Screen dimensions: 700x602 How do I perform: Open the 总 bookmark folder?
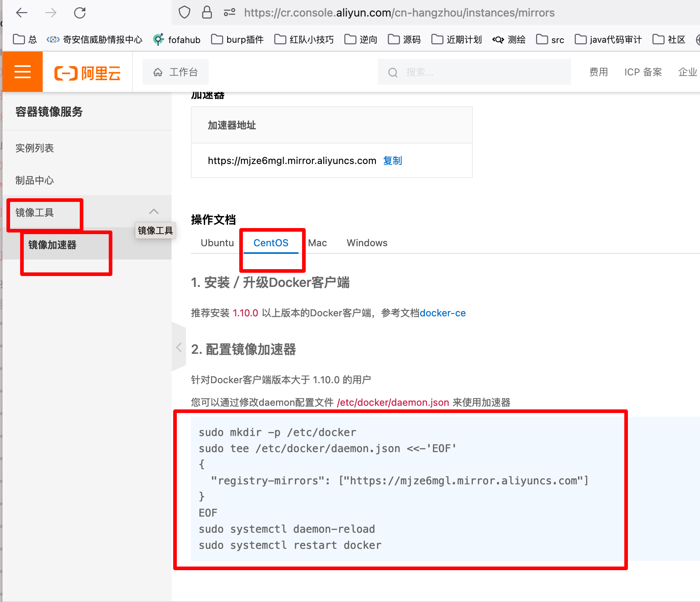(x=25, y=39)
